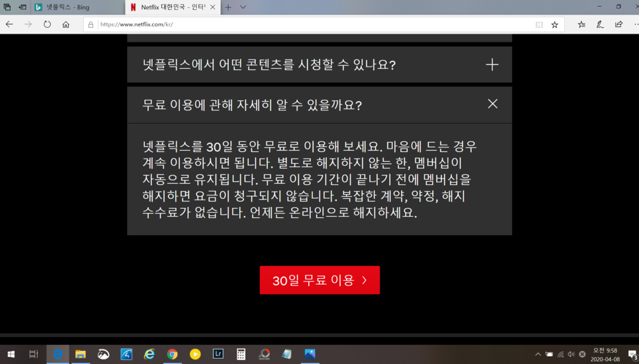The height and width of the screenshot is (364, 639).
Task: Set these tabs aside icon
Action: point(22,7)
